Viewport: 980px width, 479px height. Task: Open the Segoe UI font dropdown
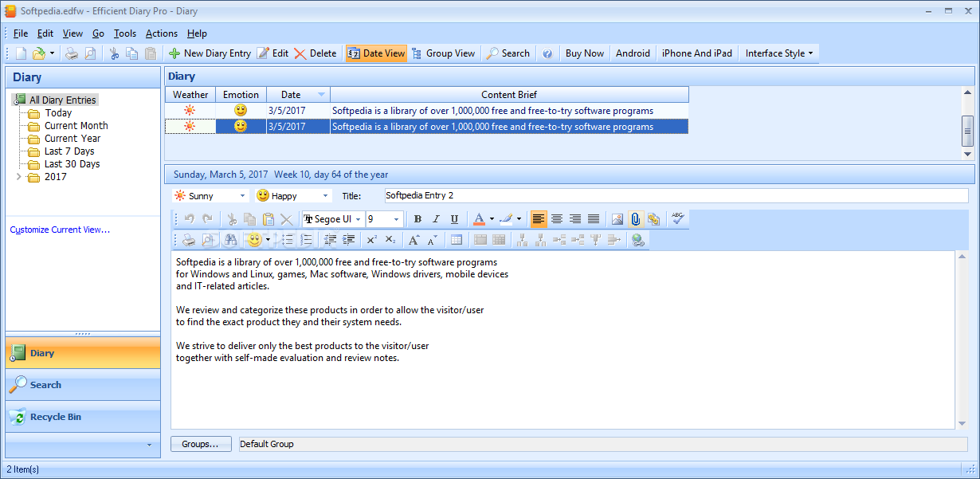click(x=359, y=219)
